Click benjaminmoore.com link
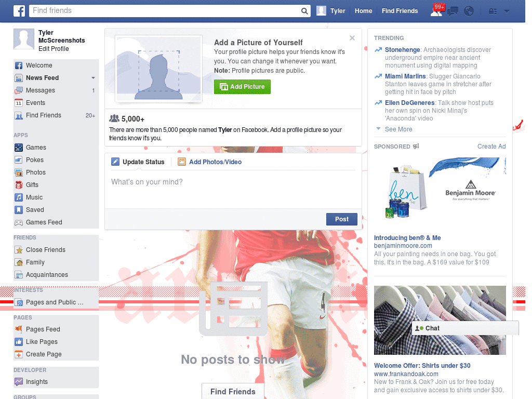The width and height of the screenshot is (532, 399). tap(403, 246)
